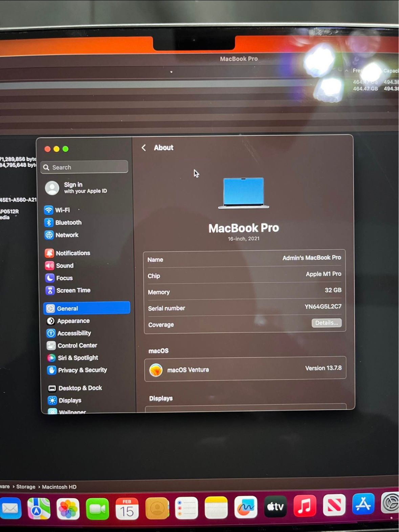Click Storage in the background path bar
Image resolution: width=399 pixels, height=532 pixels.
[x=26, y=487]
